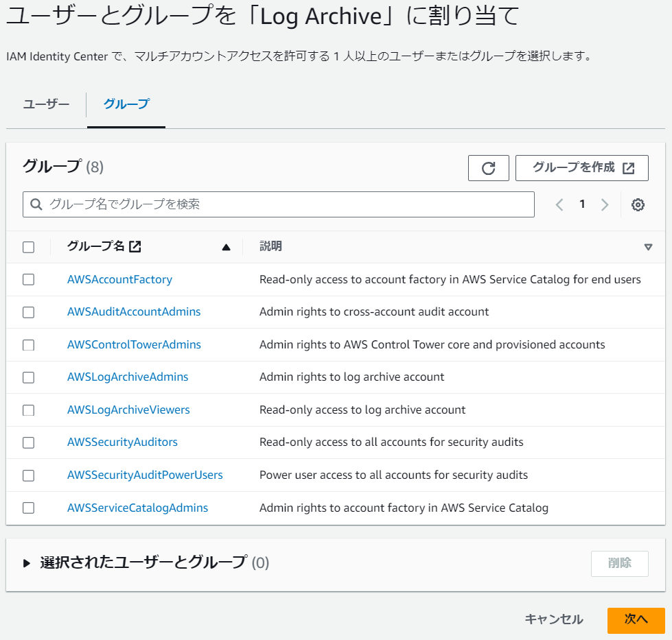
Task: Click the キャンセル button
Action: (554, 619)
